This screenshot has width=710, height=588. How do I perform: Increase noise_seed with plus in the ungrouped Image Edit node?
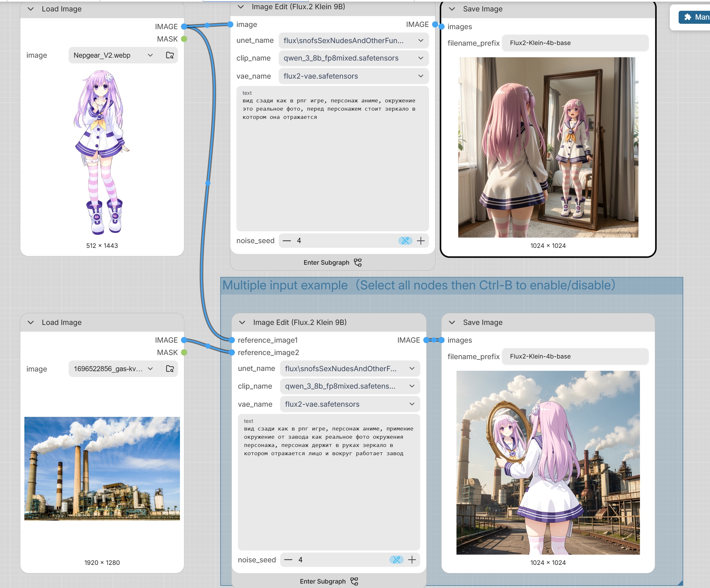(421, 241)
